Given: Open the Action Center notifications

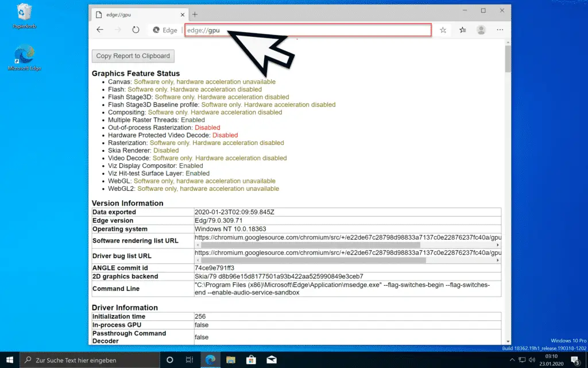Looking at the screenshot, I should [x=576, y=360].
